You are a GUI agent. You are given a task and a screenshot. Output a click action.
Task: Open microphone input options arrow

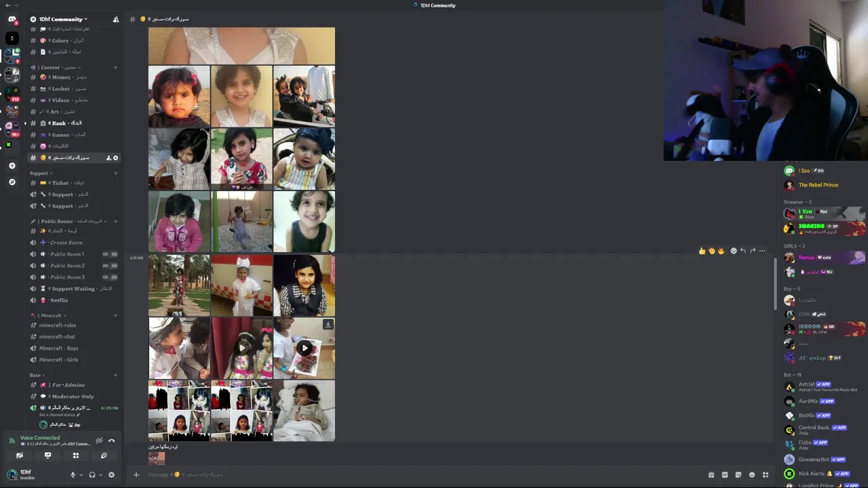(x=81, y=474)
